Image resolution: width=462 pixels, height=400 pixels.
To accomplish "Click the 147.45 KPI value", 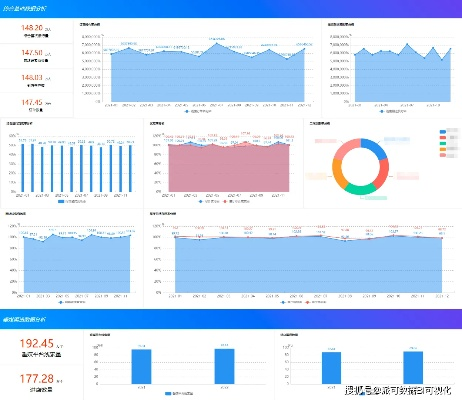I will (32, 102).
